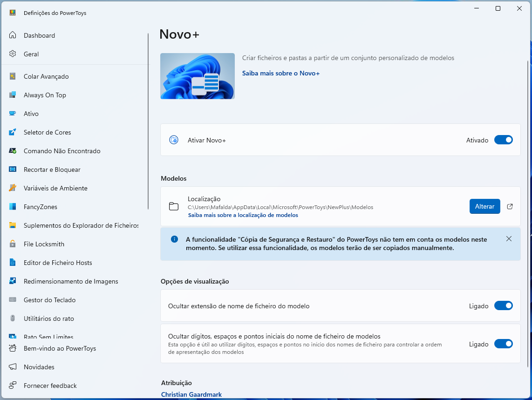Toggle Ocultar dígitos, espaços e pontos iniciais
The width and height of the screenshot is (532, 400).
pyautogui.click(x=503, y=344)
